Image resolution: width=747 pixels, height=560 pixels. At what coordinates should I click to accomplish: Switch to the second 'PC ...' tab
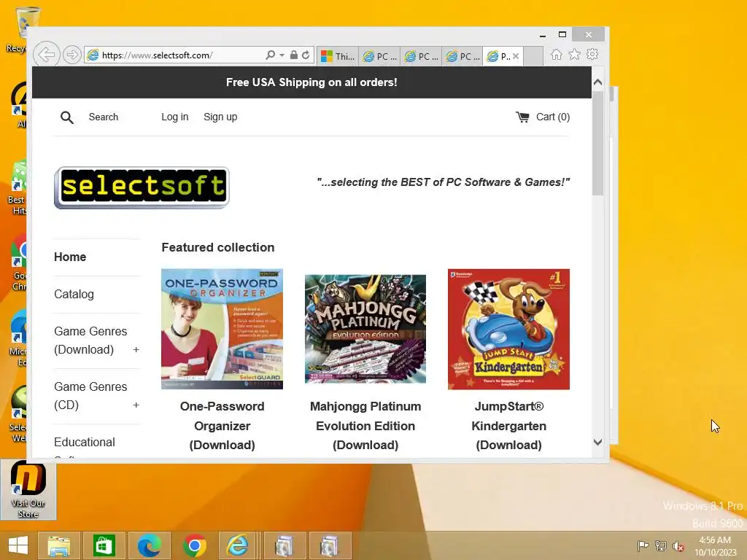[421, 56]
